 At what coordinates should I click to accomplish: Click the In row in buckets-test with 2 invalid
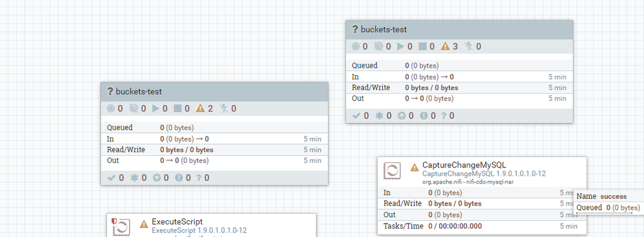click(215, 139)
